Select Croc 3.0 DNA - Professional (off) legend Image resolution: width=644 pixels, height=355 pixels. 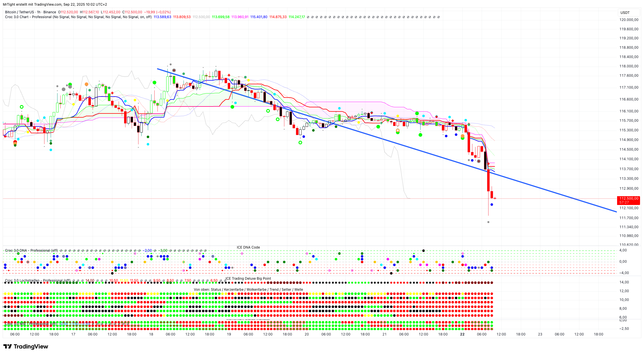(31, 251)
